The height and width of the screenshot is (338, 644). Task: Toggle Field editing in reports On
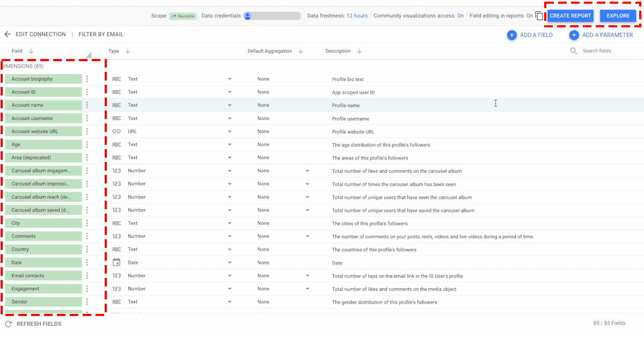point(530,16)
